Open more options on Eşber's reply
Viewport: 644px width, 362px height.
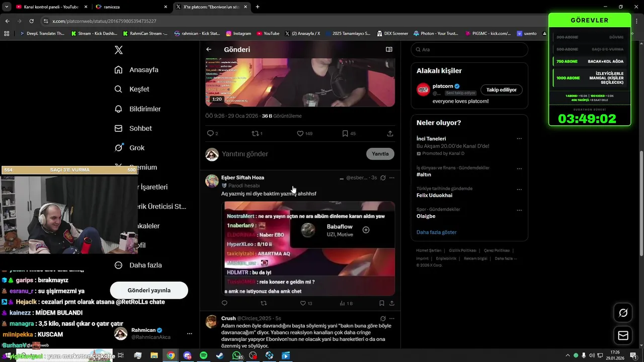(392, 177)
